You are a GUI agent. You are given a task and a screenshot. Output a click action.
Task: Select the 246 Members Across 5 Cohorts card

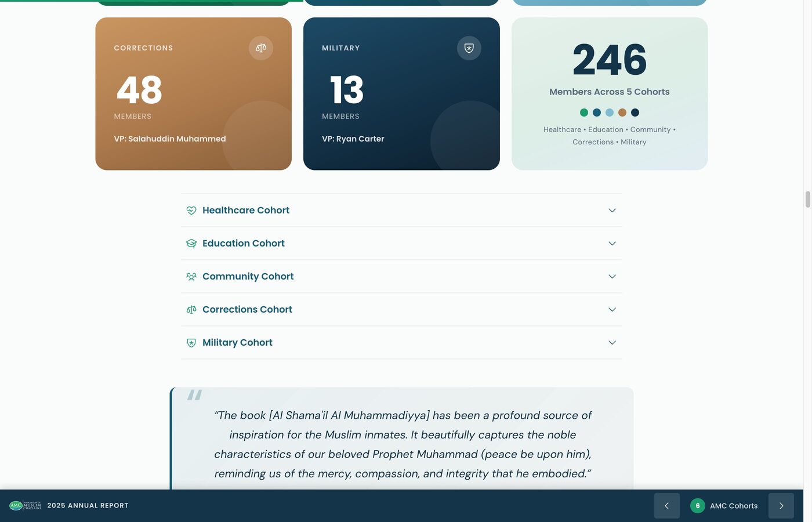pos(610,94)
